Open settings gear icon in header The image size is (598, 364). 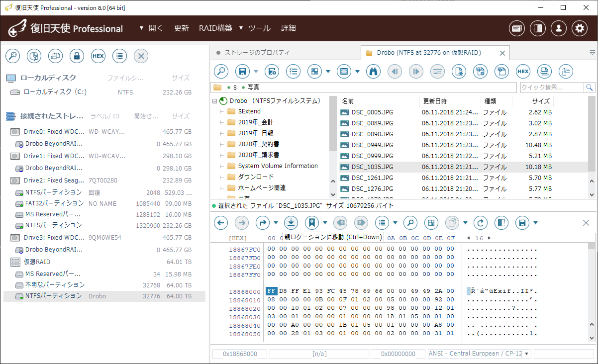580,28
